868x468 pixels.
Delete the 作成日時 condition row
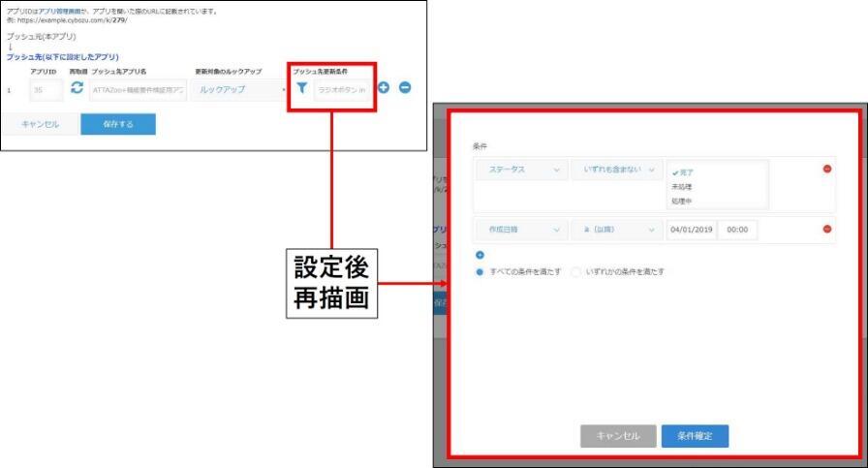pyautogui.click(x=827, y=229)
